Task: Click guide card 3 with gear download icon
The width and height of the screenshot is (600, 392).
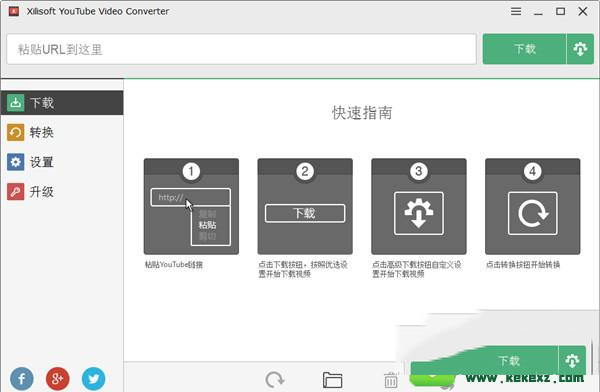Action: coord(419,206)
